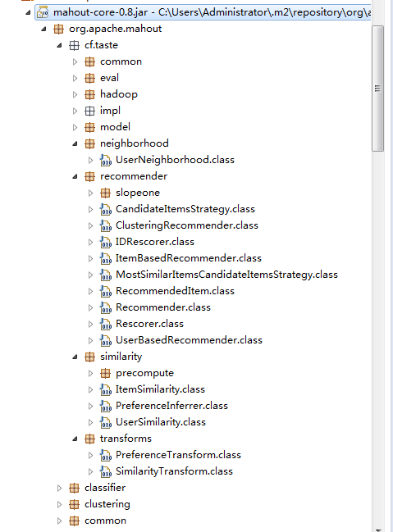
Task: Select ItemBasedRecommender.class in the tree
Action: coord(189,258)
